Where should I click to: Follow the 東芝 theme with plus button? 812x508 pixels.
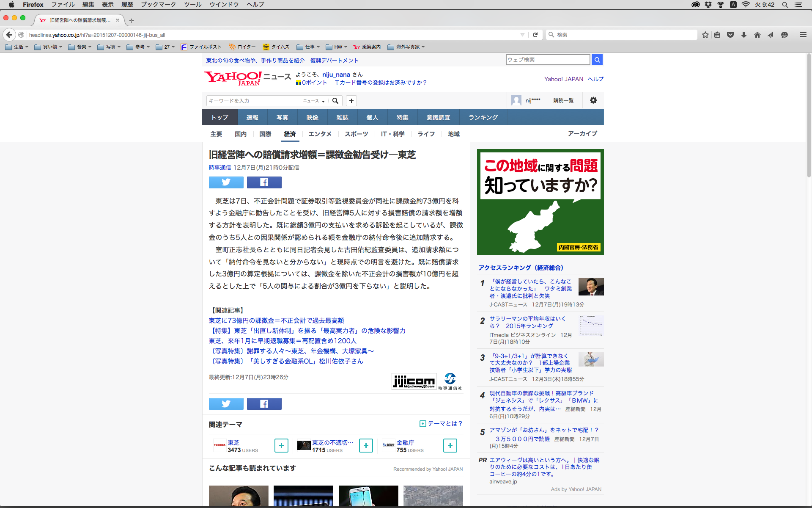point(281,445)
